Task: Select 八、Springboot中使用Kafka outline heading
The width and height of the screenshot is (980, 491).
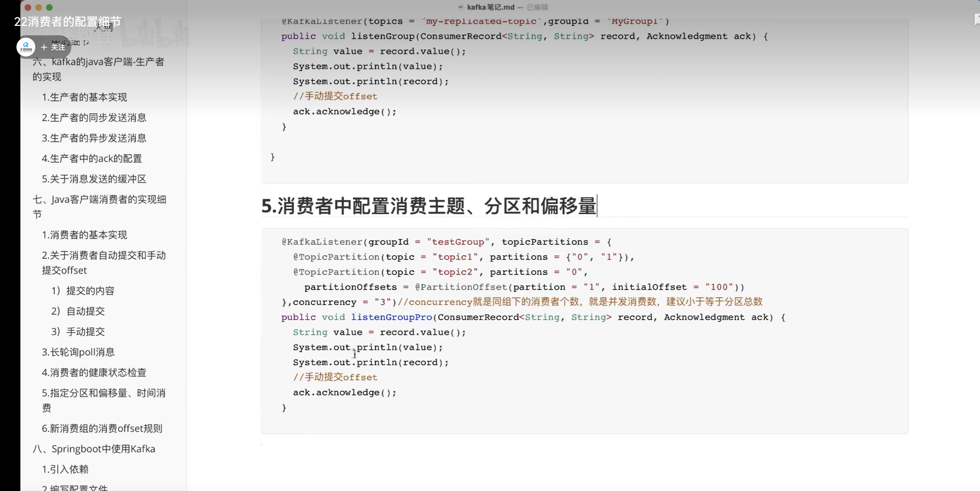Action: (94, 449)
